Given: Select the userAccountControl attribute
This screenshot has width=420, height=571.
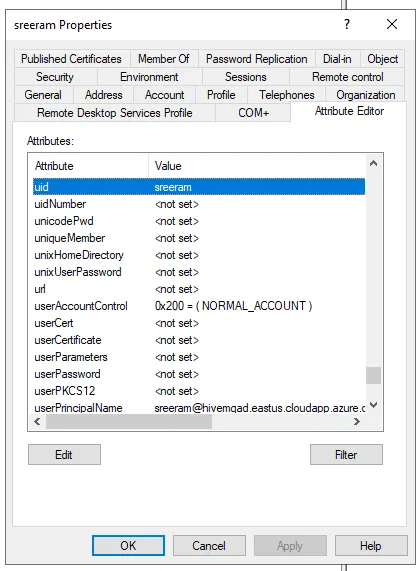Looking at the screenshot, I should pos(199,306).
